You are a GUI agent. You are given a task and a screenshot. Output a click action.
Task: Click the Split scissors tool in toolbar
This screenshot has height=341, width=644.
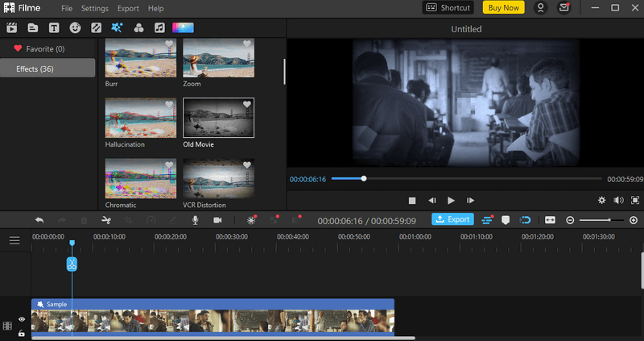pyautogui.click(x=106, y=220)
